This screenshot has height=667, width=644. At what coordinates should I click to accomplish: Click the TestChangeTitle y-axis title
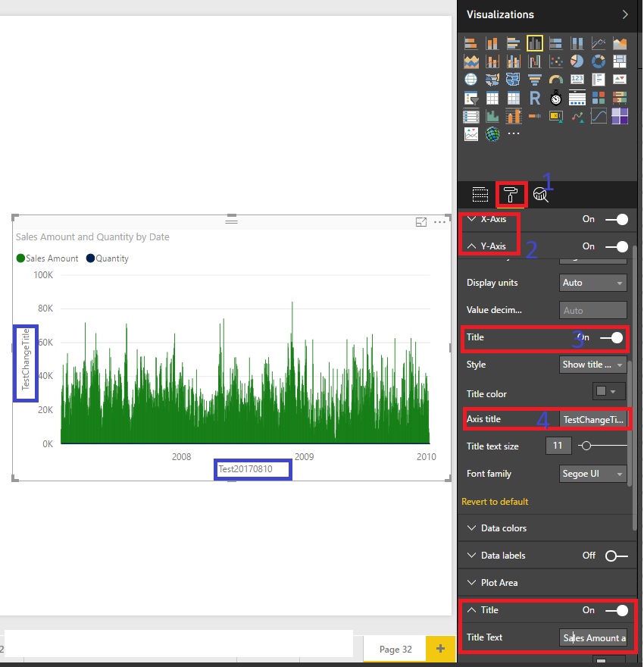coord(26,359)
